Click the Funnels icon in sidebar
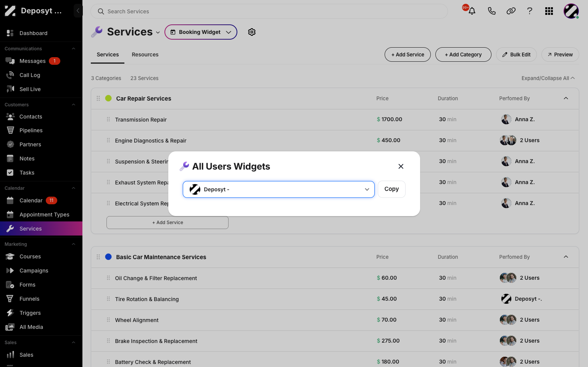This screenshot has width=588, height=367. tap(10, 299)
